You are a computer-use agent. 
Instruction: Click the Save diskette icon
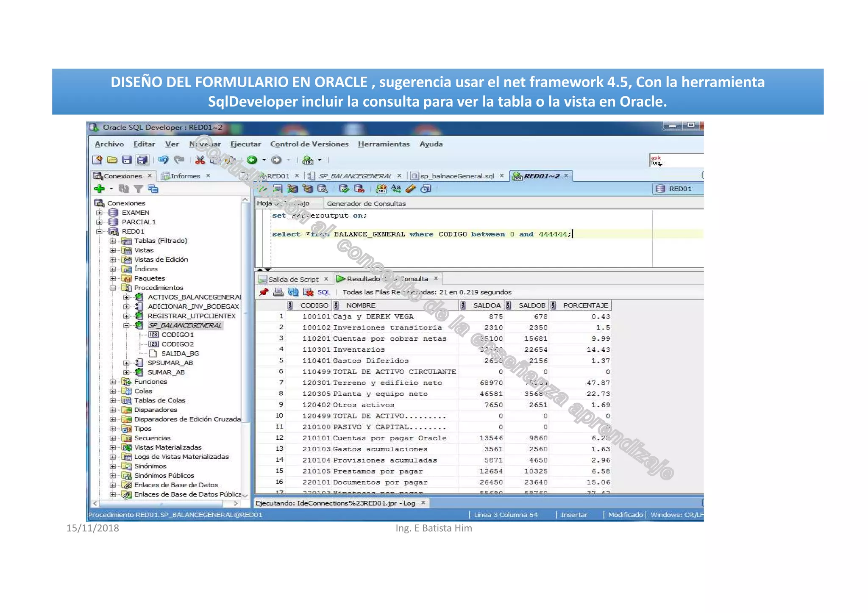(127, 160)
